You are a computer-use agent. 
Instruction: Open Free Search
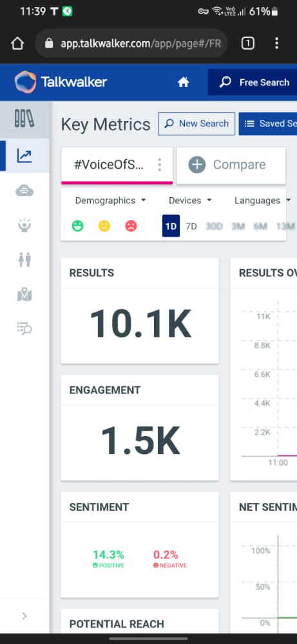point(252,82)
